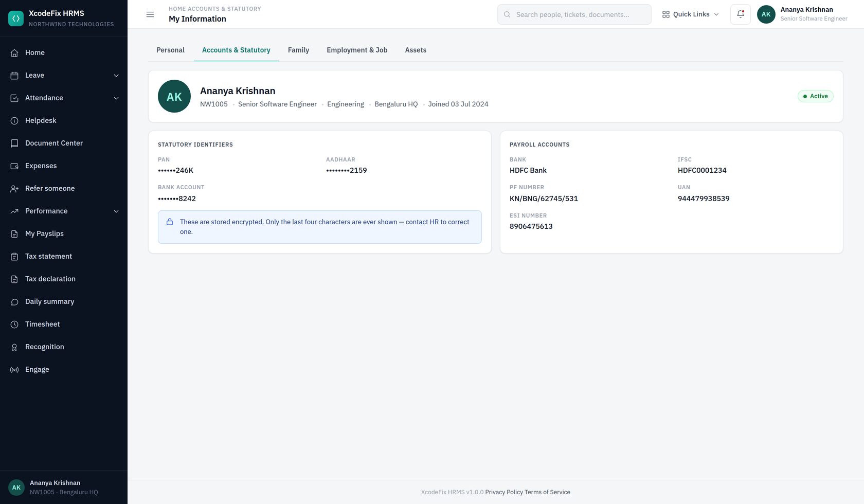Click the masked Aadhaar value ending 2159

pos(347,170)
